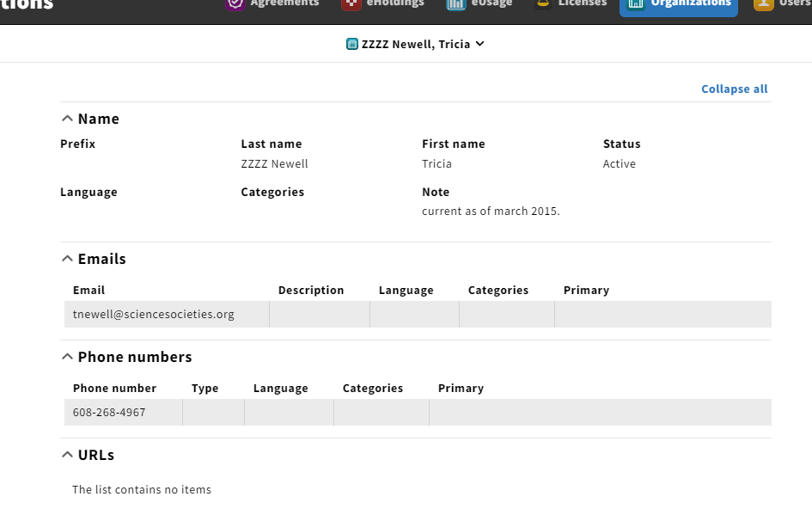The width and height of the screenshot is (812, 515).
Task: Open the eHoldings app icon
Action: (x=351, y=3)
